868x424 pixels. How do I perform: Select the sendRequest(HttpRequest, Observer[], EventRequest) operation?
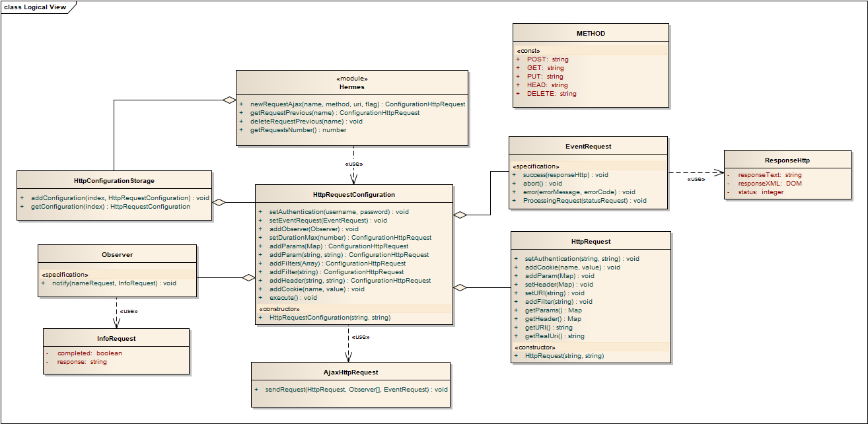coord(357,390)
